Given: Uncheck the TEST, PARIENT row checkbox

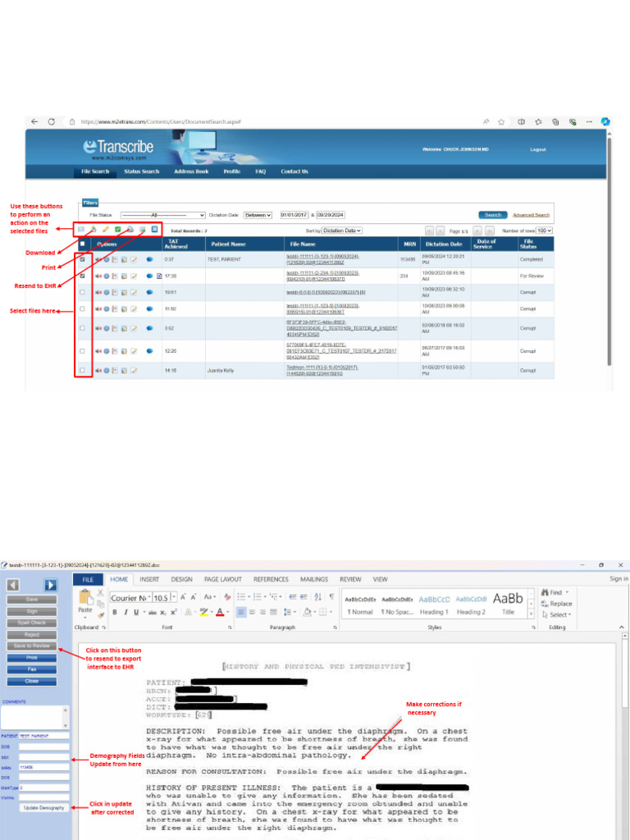Looking at the screenshot, I should coord(82,259).
